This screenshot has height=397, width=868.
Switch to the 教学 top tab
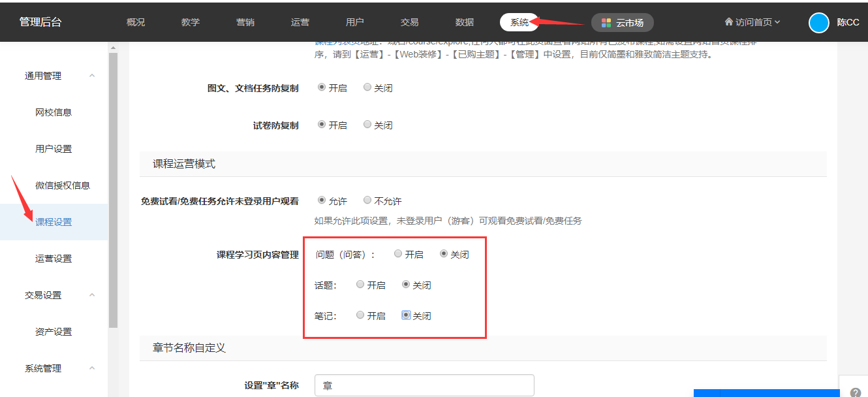[191, 22]
